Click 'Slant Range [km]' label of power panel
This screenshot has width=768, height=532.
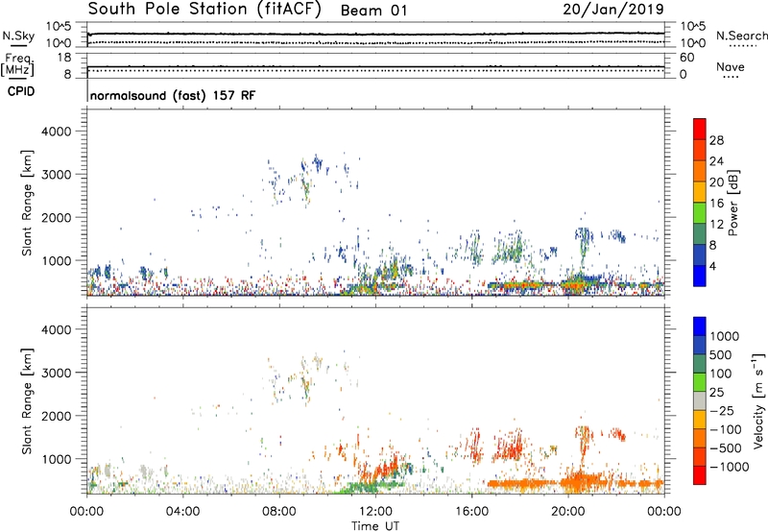point(27,203)
